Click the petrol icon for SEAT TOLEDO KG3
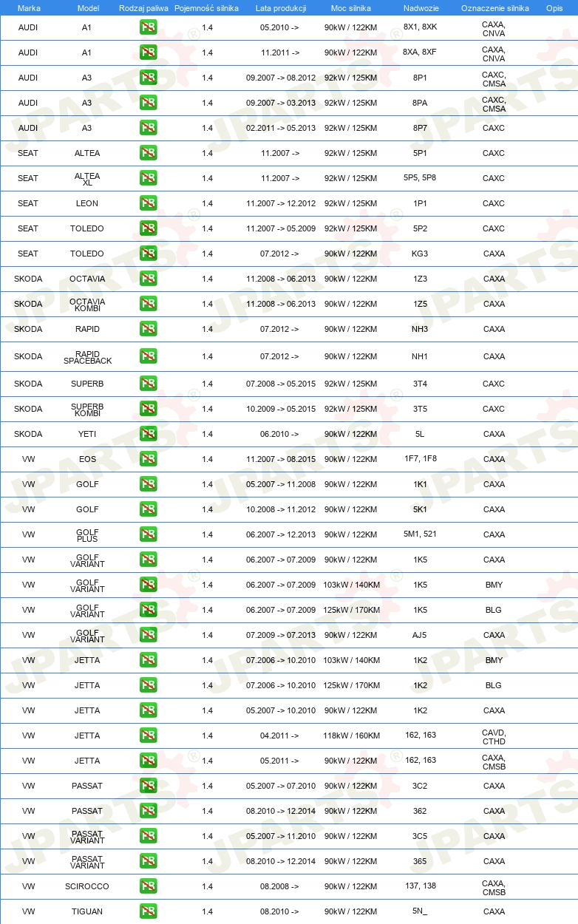Viewport: 578px width, 924px height. 148,254
